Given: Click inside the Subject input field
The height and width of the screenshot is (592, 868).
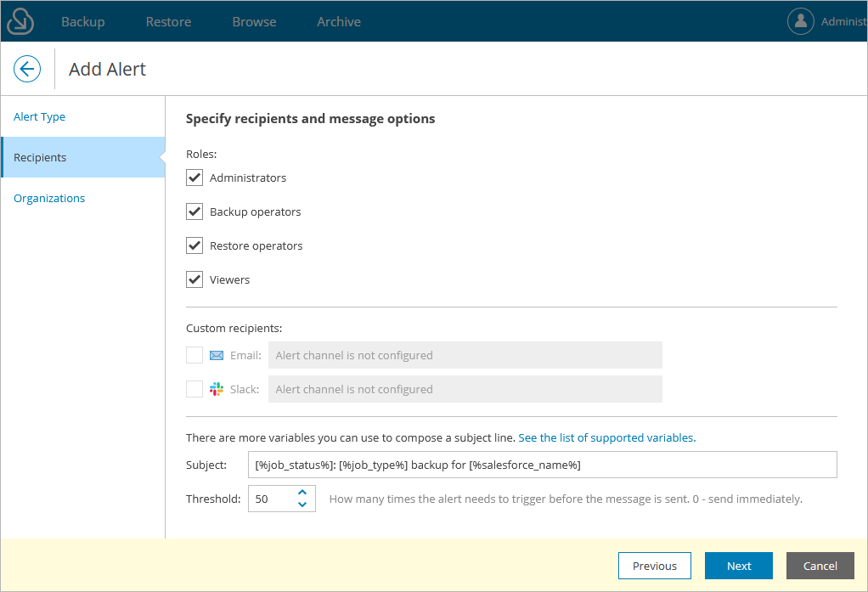Looking at the screenshot, I should tap(544, 465).
